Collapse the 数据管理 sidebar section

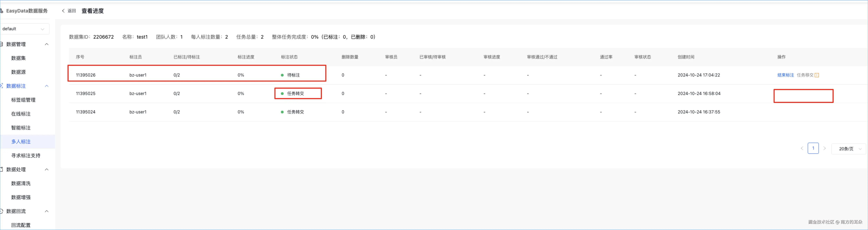(47, 44)
